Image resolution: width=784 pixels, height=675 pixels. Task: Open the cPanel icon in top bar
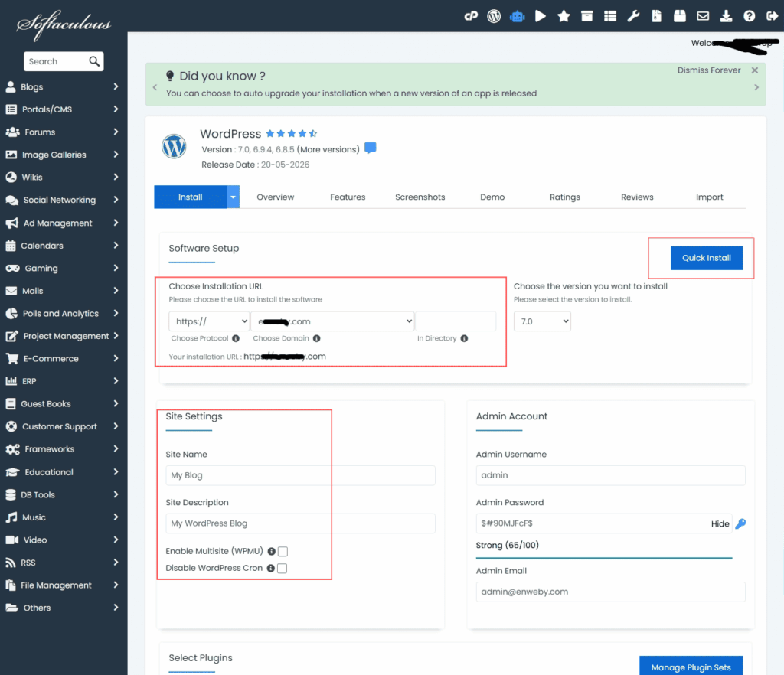point(471,17)
